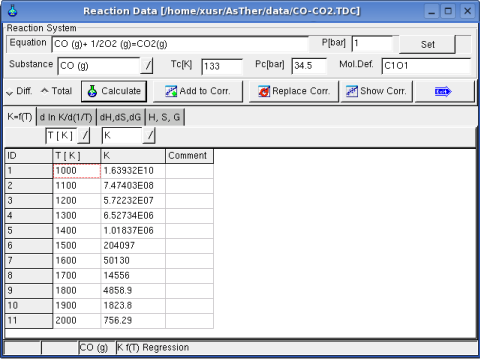Minimize the Reaction Data window
The height and width of the screenshot is (360, 480).
[x=432, y=11]
